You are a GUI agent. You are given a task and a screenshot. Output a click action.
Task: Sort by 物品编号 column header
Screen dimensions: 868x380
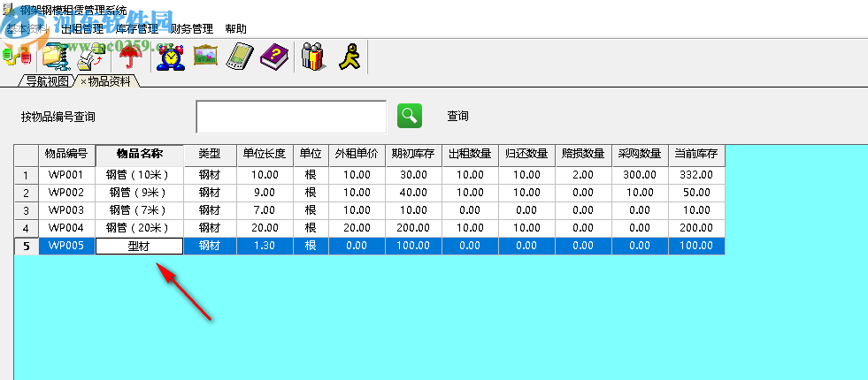66,155
